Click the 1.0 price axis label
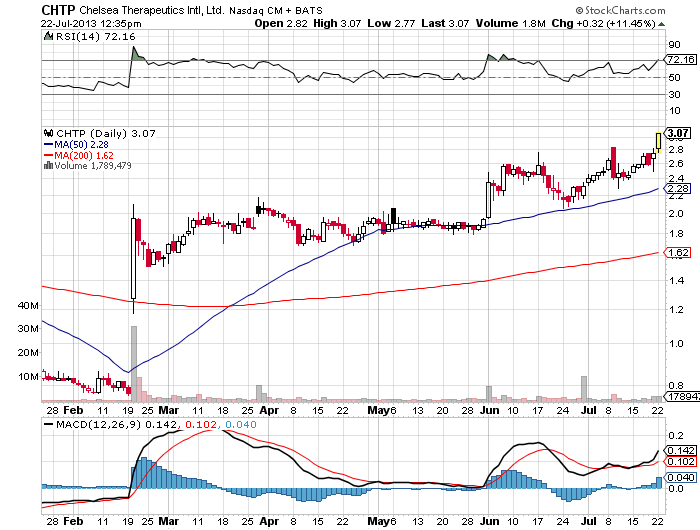Image resolution: width=700 pixels, height=530 pixels. [676, 343]
